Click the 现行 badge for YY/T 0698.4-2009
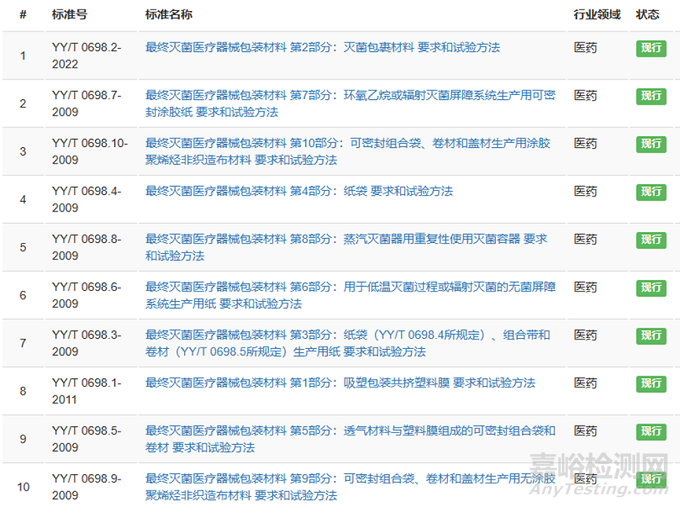The height and width of the screenshot is (507, 680). (651, 192)
